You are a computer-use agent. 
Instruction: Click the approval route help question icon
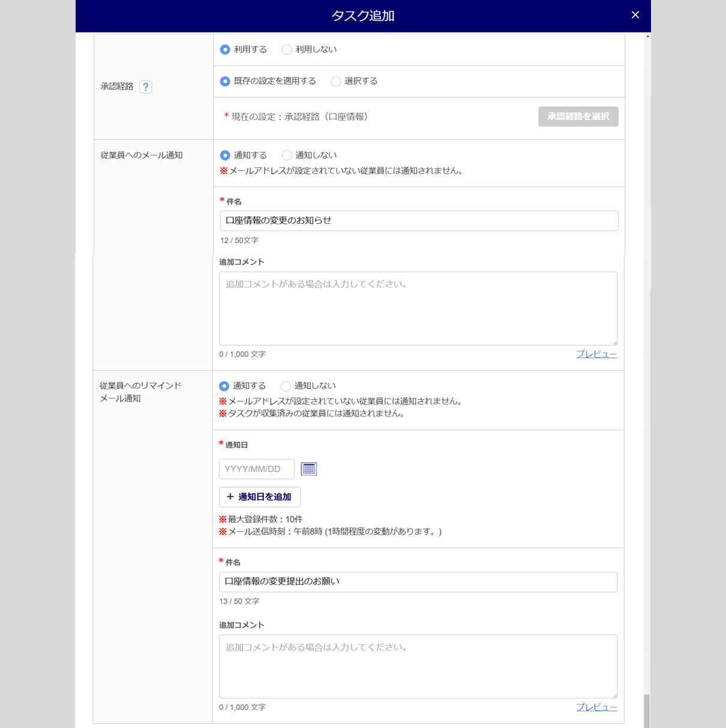pyautogui.click(x=145, y=87)
